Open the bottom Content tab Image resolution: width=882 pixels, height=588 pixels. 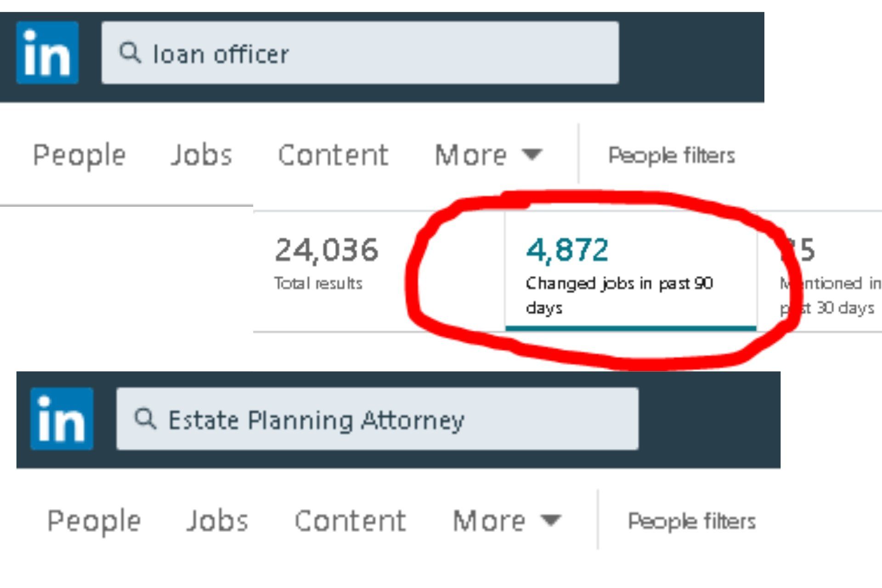pos(350,521)
